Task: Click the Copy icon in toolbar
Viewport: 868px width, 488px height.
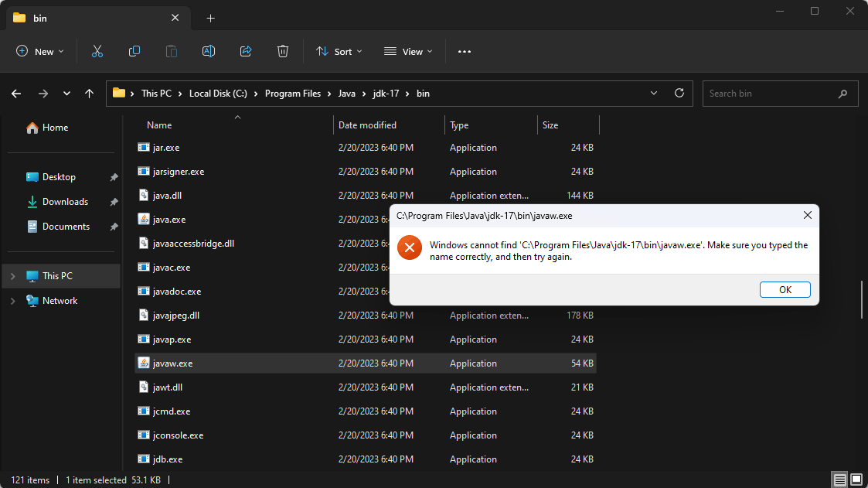Action: pyautogui.click(x=134, y=51)
